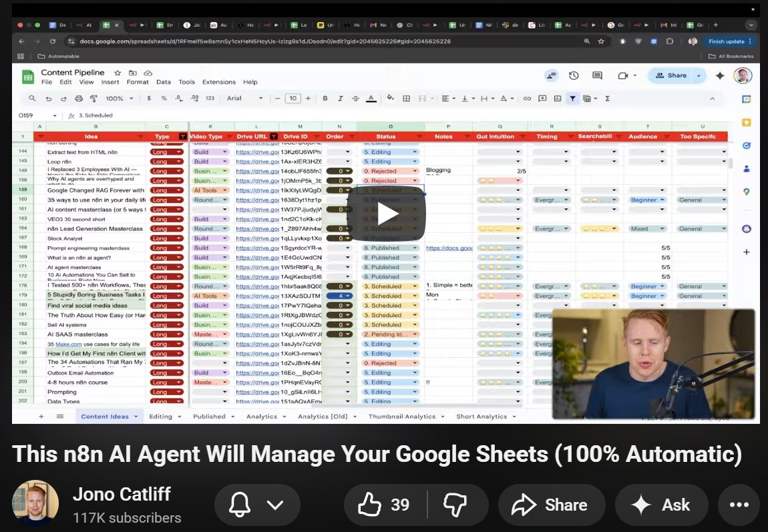Click the Print icon in toolbar
This screenshot has width=768, height=532.
tap(79, 98)
